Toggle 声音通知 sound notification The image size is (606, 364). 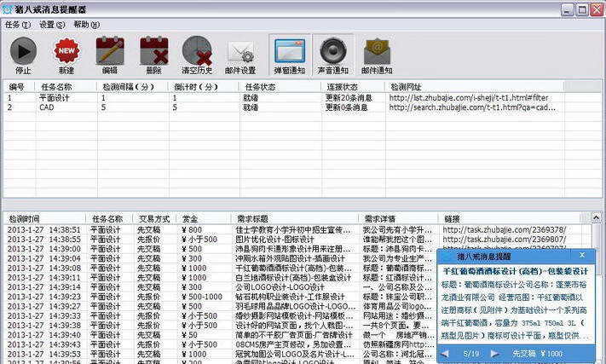[x=333, y=55]
